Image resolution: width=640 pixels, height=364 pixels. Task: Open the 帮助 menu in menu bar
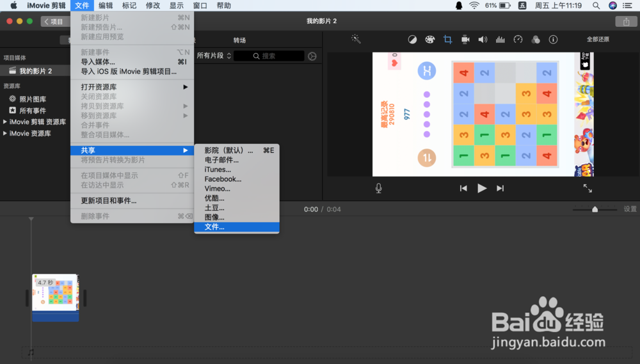pyautogui.click(x=223, y=5)
